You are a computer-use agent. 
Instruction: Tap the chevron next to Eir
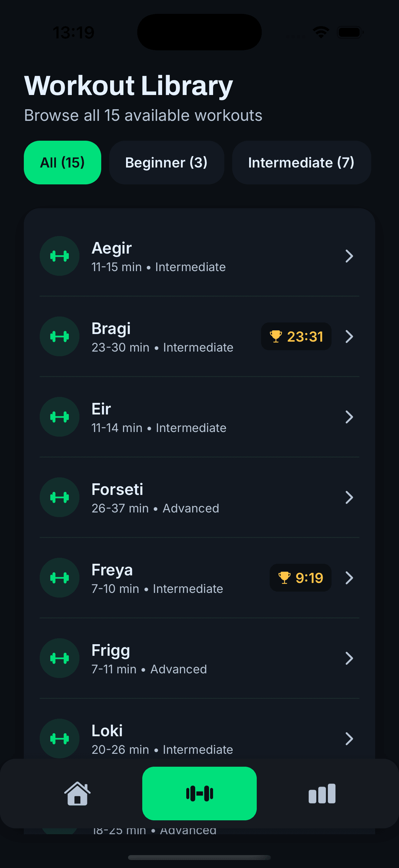(x=349, y=417)
